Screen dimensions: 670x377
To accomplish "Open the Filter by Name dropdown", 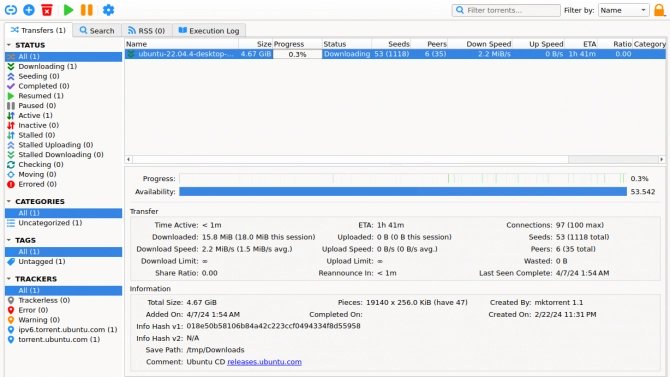I will [x=623, y=10].
